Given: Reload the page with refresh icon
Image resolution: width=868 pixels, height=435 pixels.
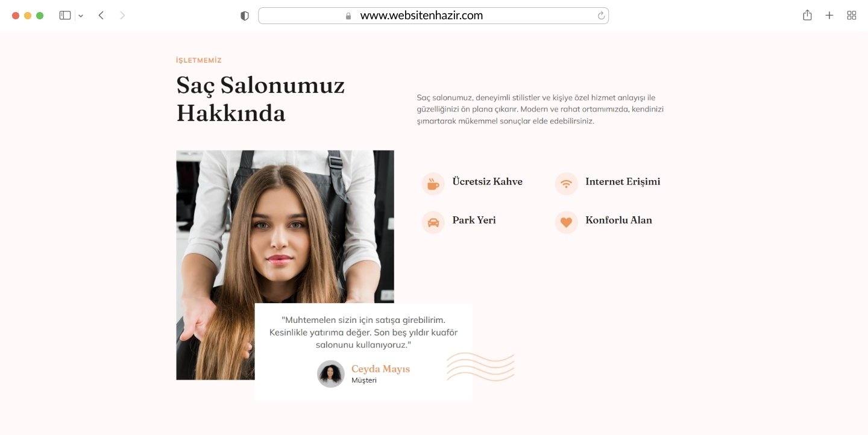Looking at the screenshot, I should pos(601,16).
